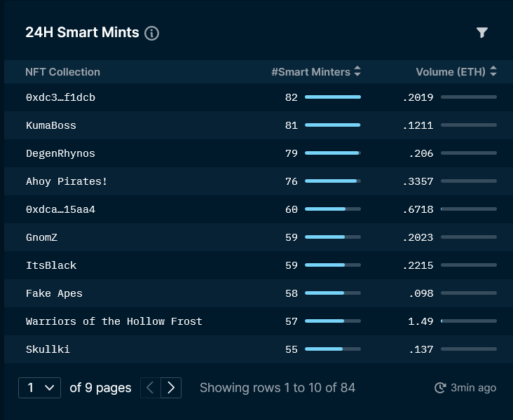Viewport: 513px width, 420px height.
Task: Open Warriors of the Hollow Frost
Action: click(x=114, y=321)
